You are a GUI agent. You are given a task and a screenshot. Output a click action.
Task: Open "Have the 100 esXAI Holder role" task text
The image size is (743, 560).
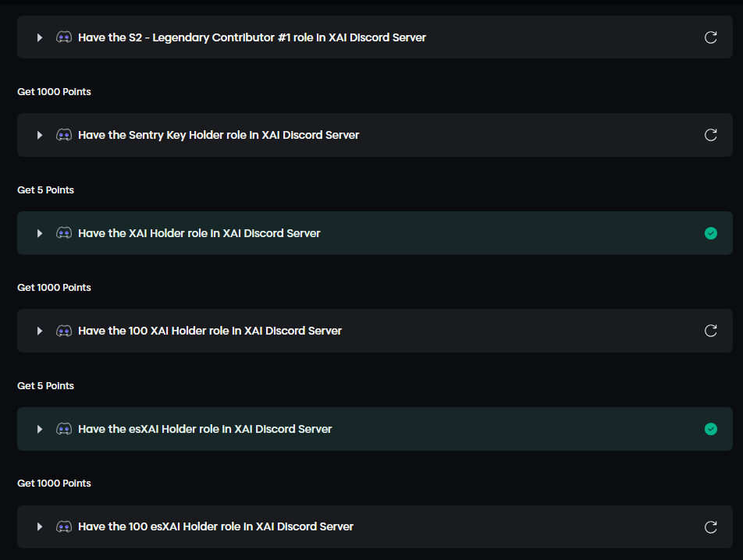tap(215, 526)
